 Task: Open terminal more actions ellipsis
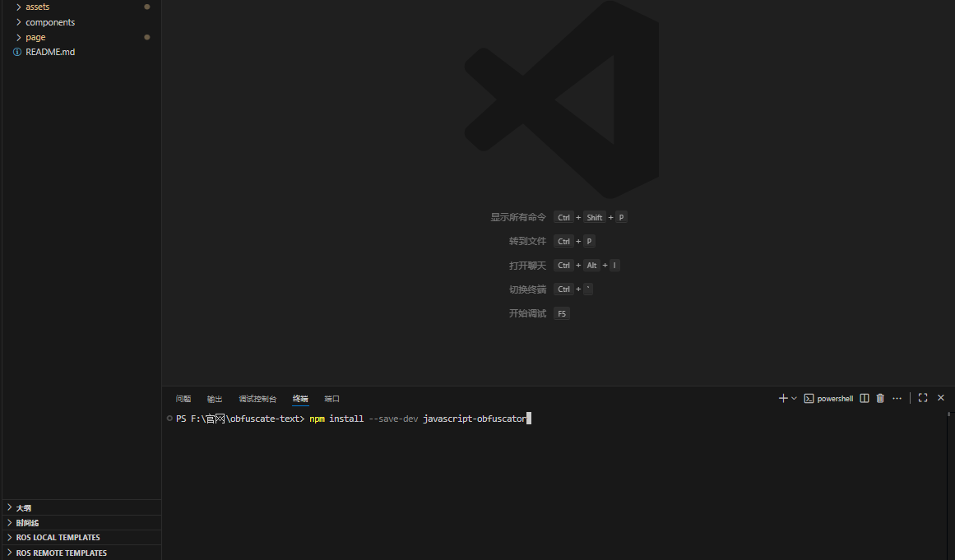tap(897, 398)
